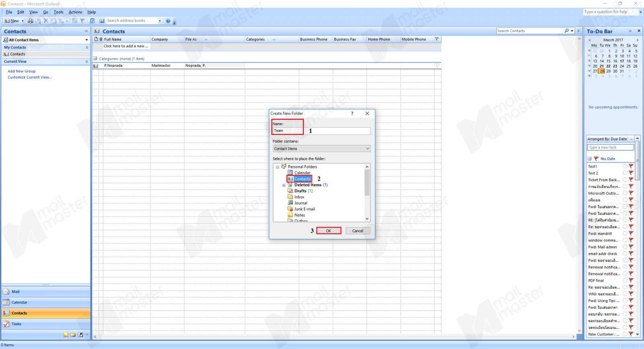Open the Tools menu
Image resolution: width=644 pixels, height=349 pixels.
[58, 12]
